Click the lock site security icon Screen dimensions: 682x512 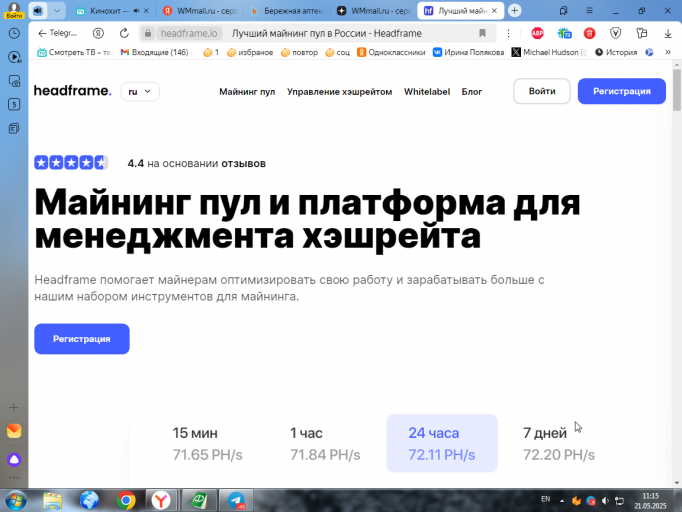coord(148,33)
